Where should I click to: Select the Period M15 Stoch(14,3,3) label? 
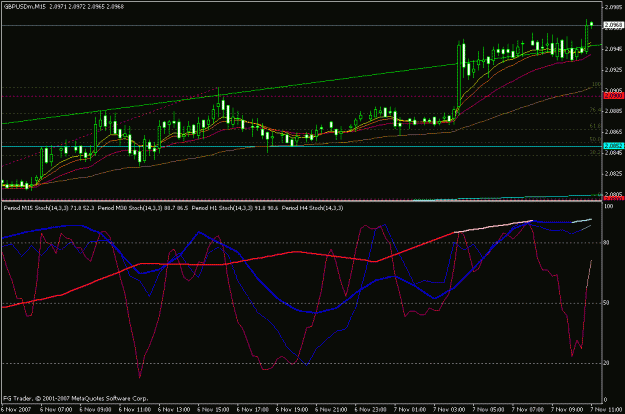coord(36,208)
